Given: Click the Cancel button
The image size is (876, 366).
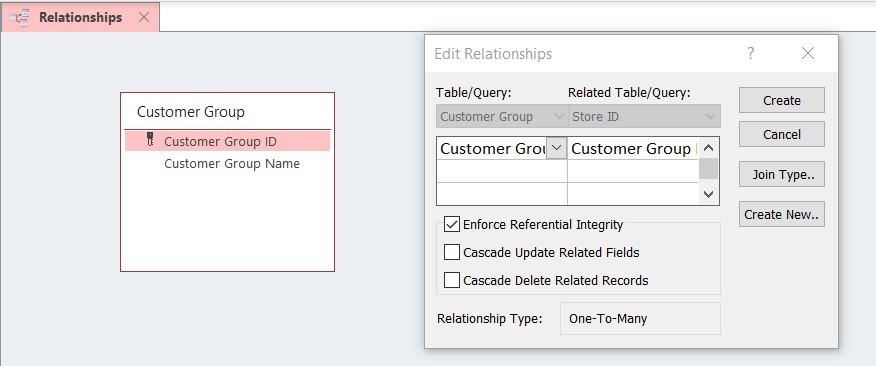Looking at the screenshot, I should click(782, 135).
